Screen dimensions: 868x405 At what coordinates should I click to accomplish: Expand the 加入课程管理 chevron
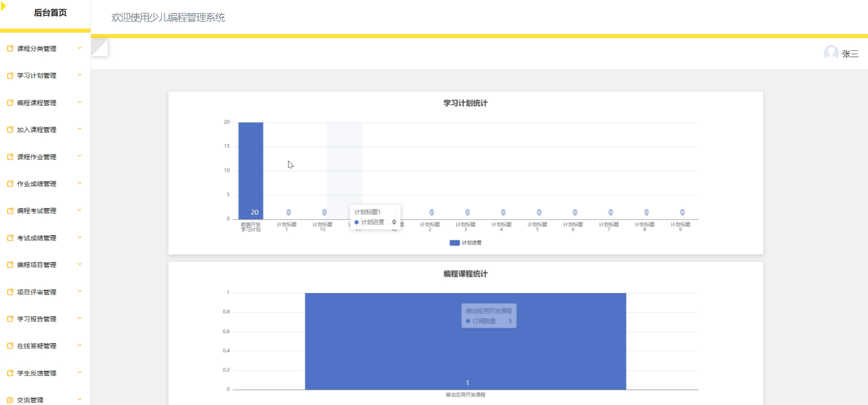click(79, 129)
